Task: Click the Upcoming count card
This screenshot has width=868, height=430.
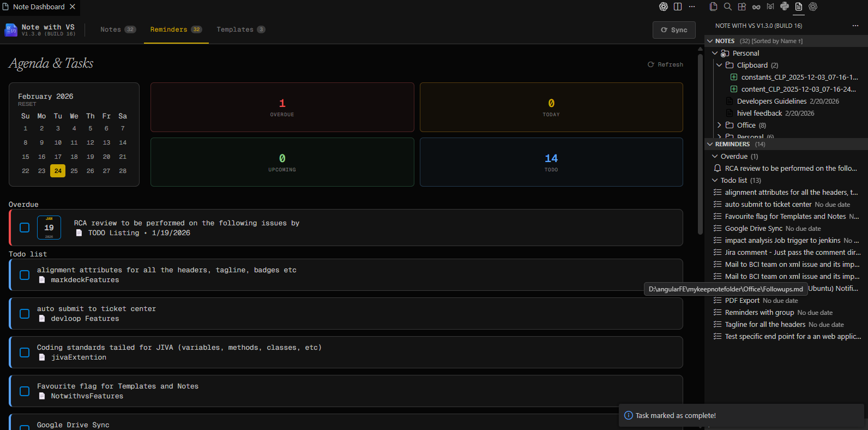Action: coord(282,162)
